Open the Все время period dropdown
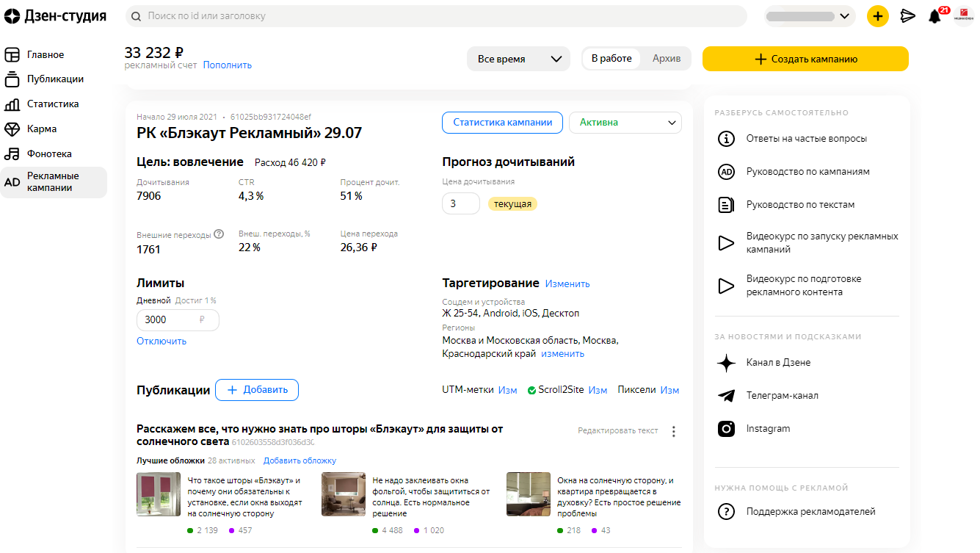Viewport: 980px width, 553px height. 518,59
